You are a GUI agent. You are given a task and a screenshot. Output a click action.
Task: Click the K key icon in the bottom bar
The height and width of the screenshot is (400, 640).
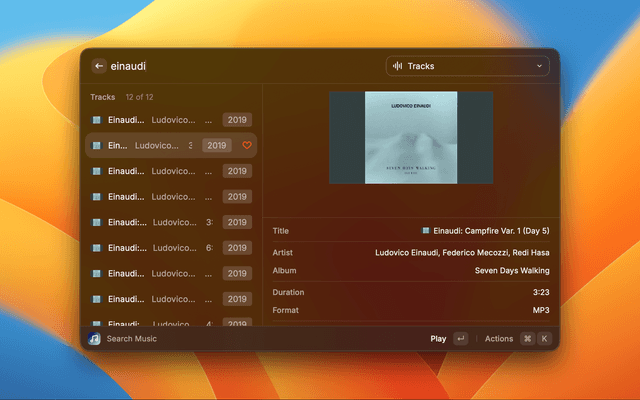544,338
